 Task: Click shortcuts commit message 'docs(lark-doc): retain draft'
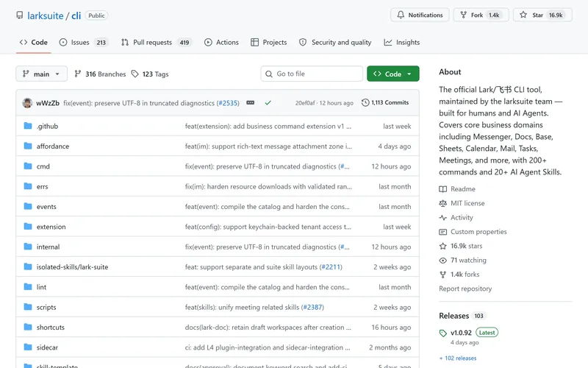(268, 328)
